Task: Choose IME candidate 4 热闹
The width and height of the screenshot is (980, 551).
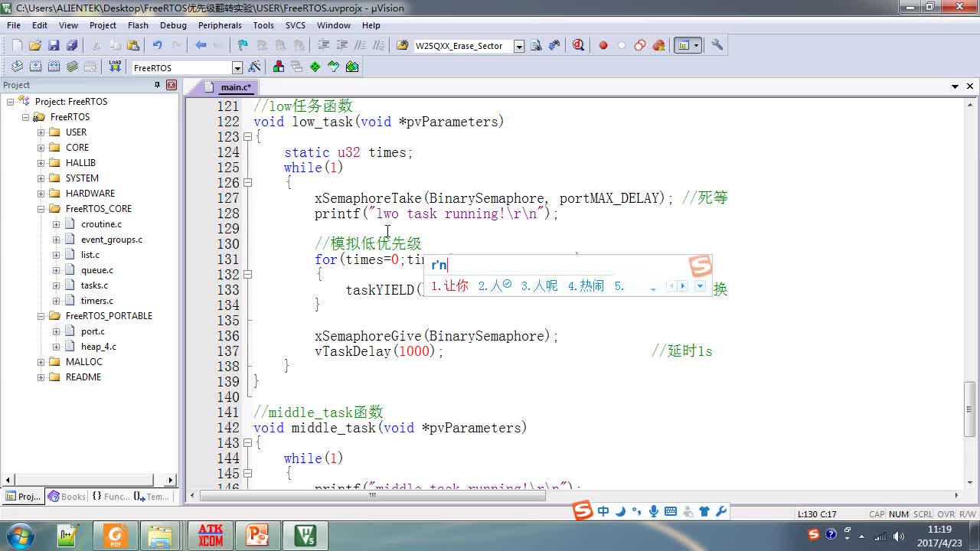Action: (586, 286)
